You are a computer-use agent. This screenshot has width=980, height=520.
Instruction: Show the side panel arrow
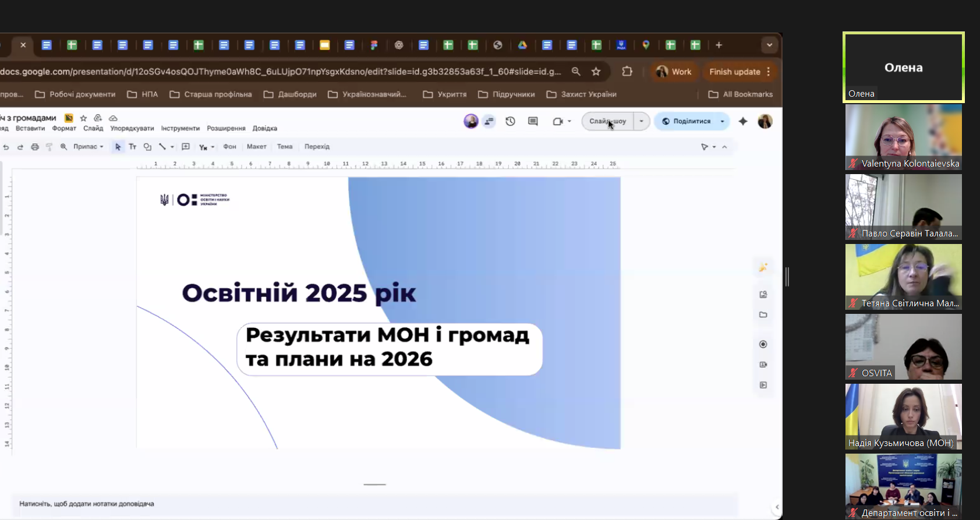pos(777,507)
